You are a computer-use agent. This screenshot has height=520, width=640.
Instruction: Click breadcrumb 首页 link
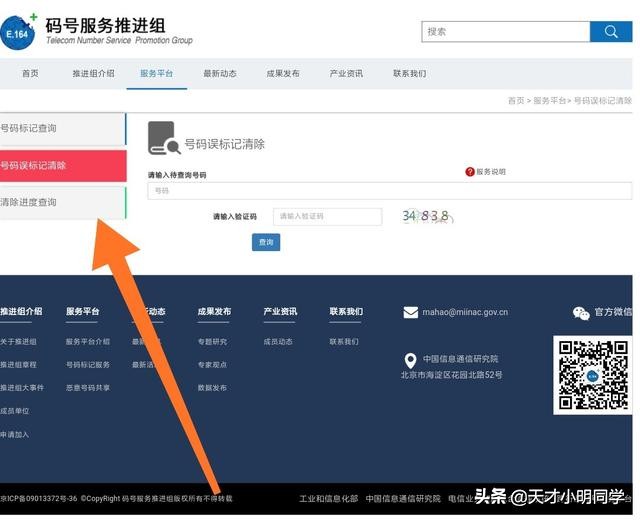tap(516, 100)
